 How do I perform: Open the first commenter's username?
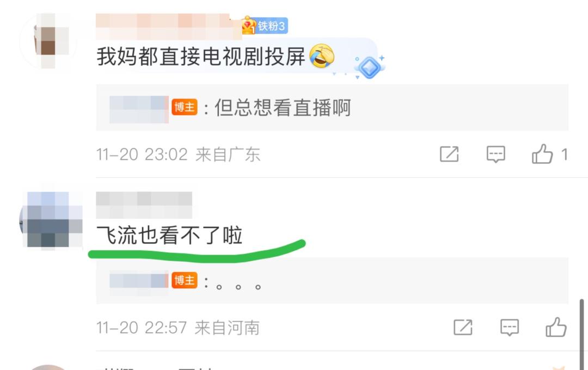[169, 26]
